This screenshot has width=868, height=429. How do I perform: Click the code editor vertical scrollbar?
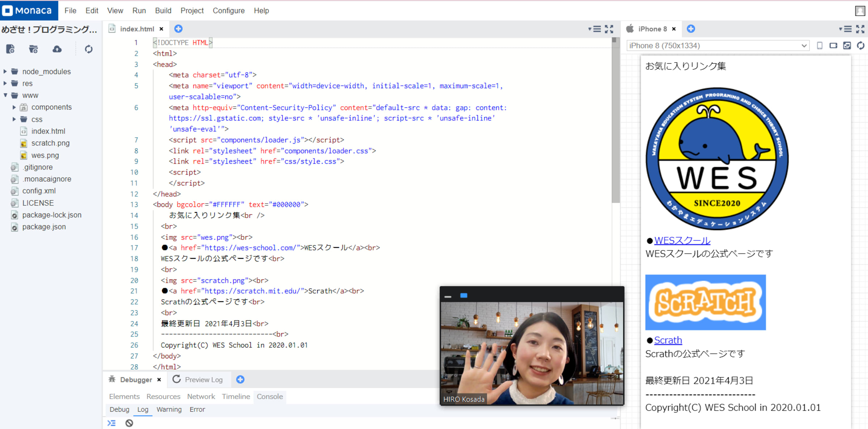615,119
